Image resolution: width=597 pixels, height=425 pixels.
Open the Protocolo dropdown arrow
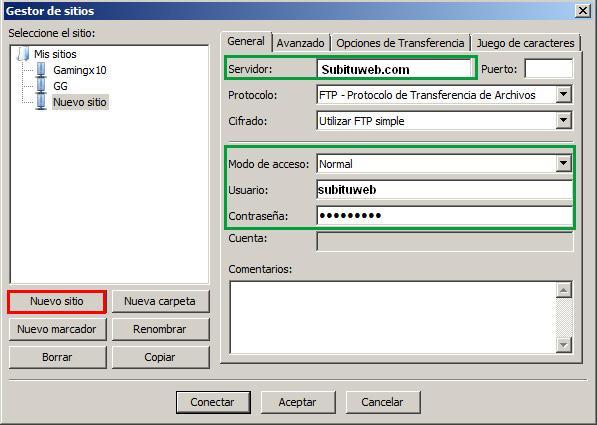563,94
